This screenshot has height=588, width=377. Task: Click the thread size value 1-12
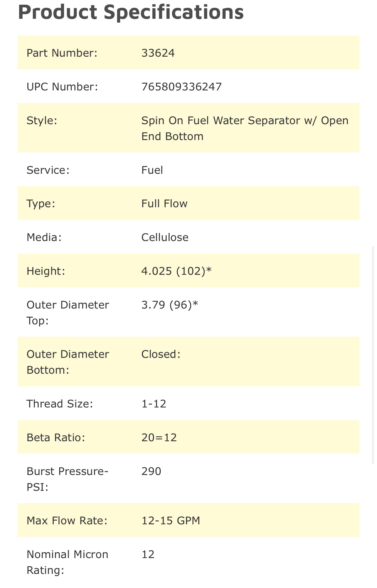click(x=154, y=404)
